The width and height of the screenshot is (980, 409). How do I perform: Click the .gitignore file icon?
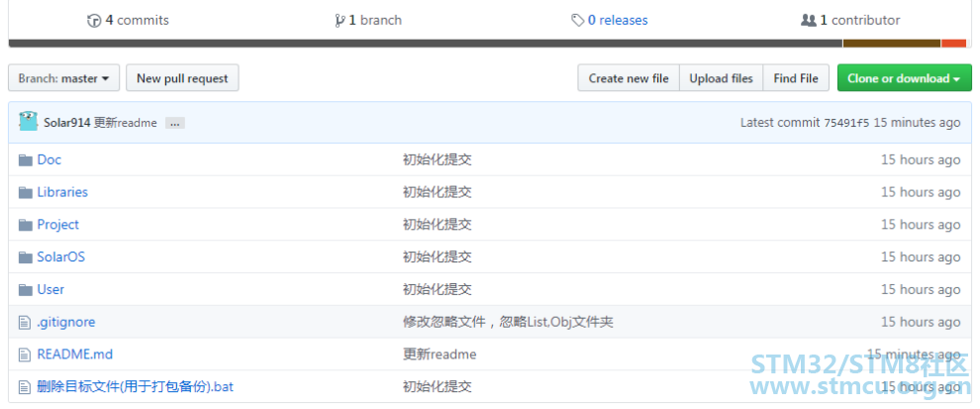(x=25, y=323)
